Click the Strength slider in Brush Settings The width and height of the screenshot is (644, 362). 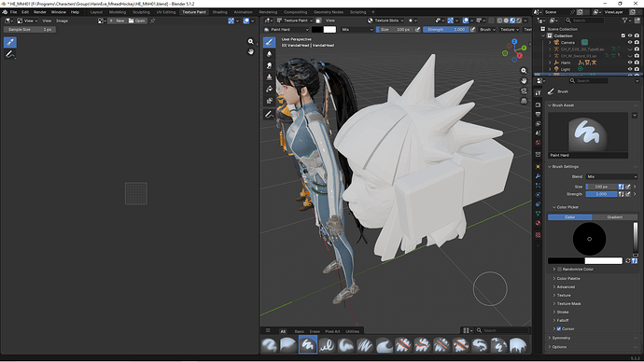(x=601, y=194)
